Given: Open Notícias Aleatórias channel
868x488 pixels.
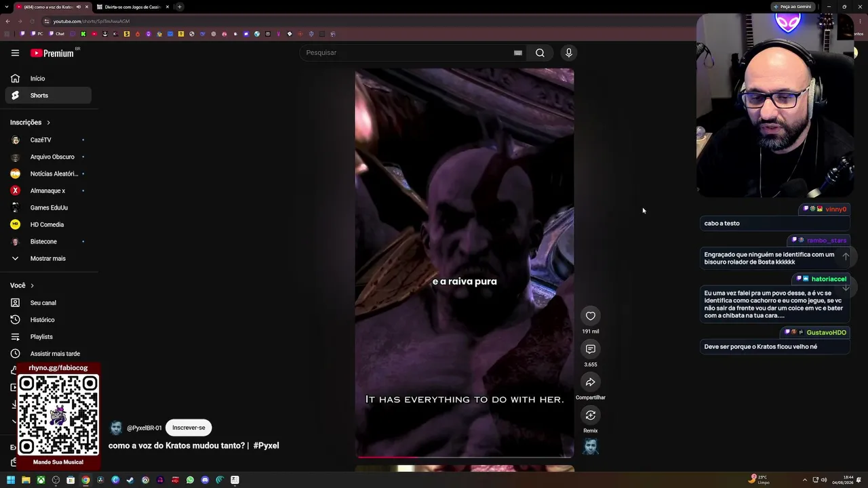Looking at the screenshot, I should [x=48, y=174].
